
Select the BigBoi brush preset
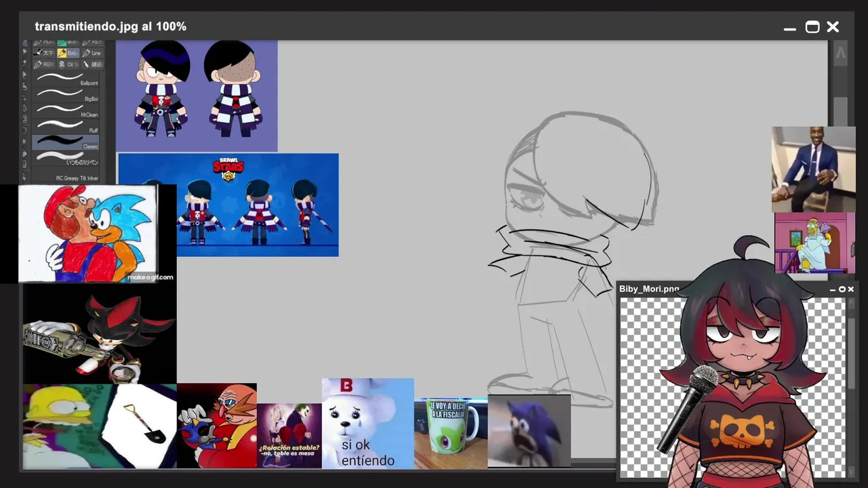click(x=66, y=94)
